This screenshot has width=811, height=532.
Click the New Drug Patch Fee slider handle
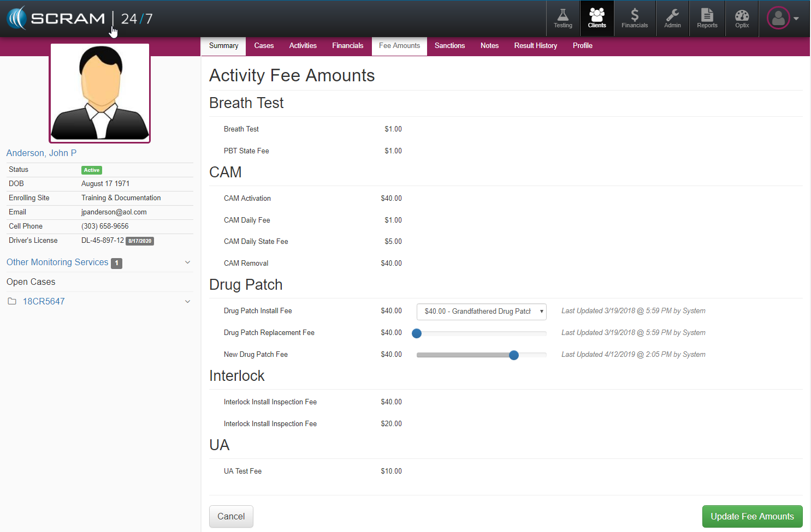click(x=513, y=355)
